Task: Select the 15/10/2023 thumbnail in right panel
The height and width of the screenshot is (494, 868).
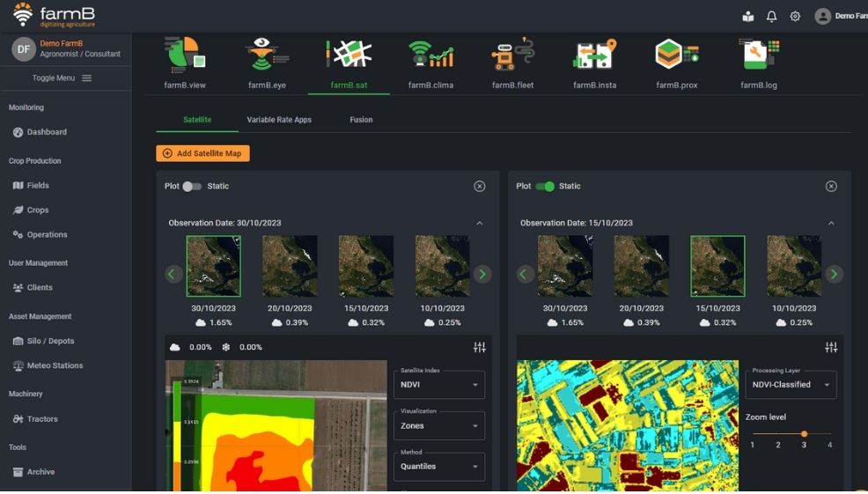Action: [717, 266]
